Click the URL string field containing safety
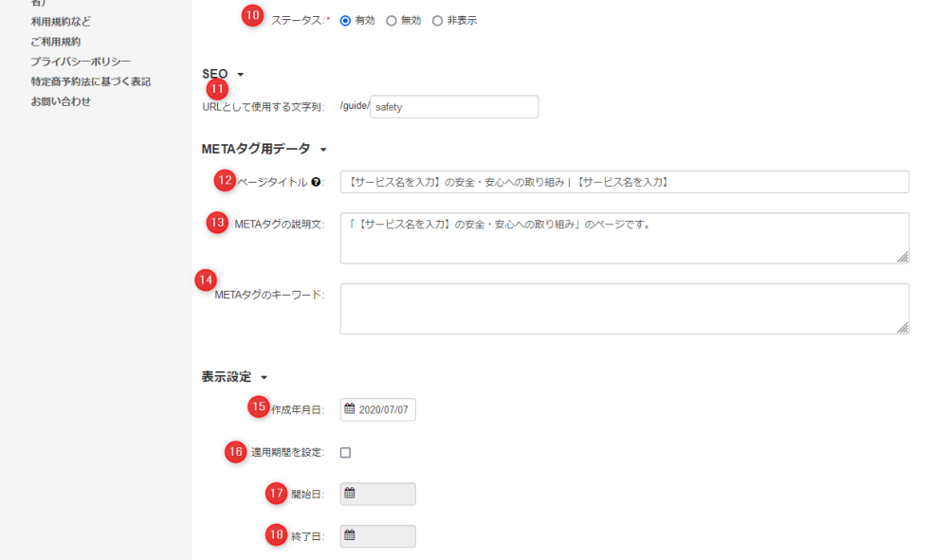948x560 pixels. [x=454, y=107]
